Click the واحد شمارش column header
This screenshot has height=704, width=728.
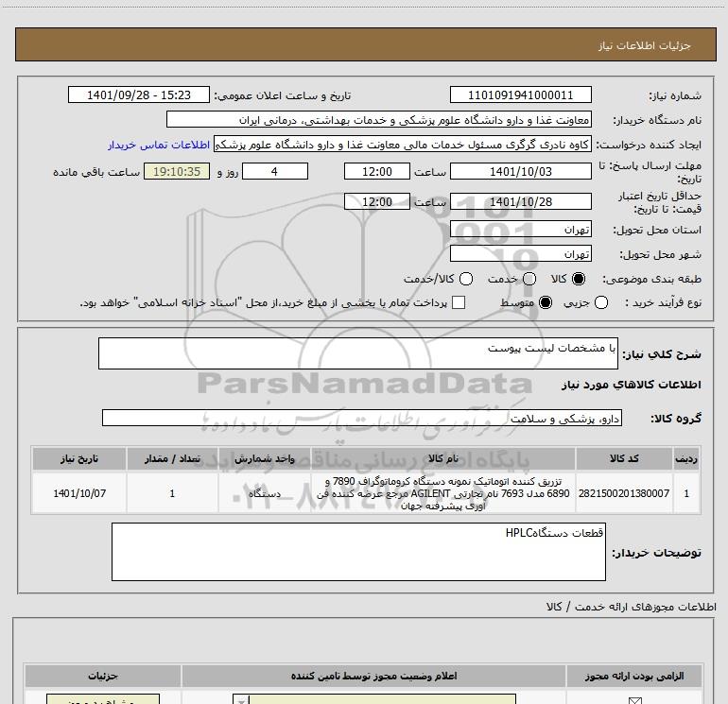264,458
